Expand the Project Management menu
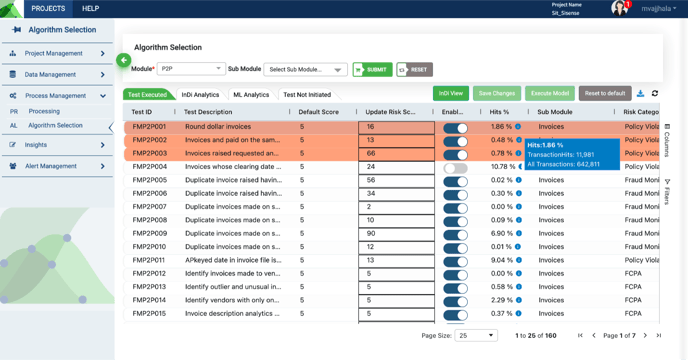 pyautogui.click(x=102, y=53)
